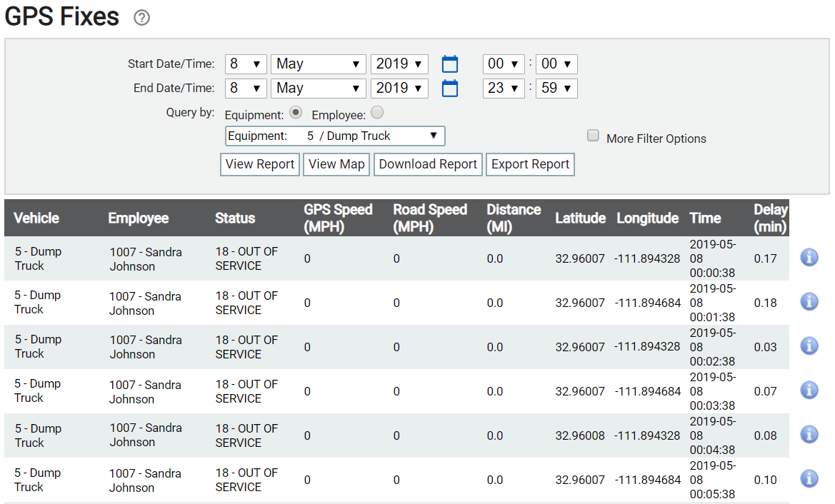Click the Status column header
This screenshot has height=504, width=835.
pyautogui.click(x=235, y=218)
